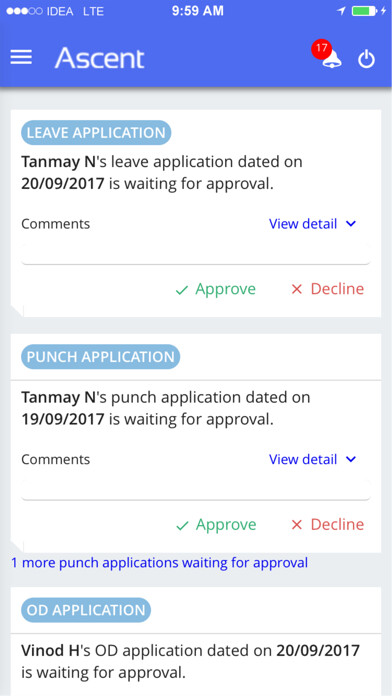Viewport: 392px width, 696px height.
Task: Open the hamburger menu in Ascent header
Action: pyautogui.click(x=21, y=57)
